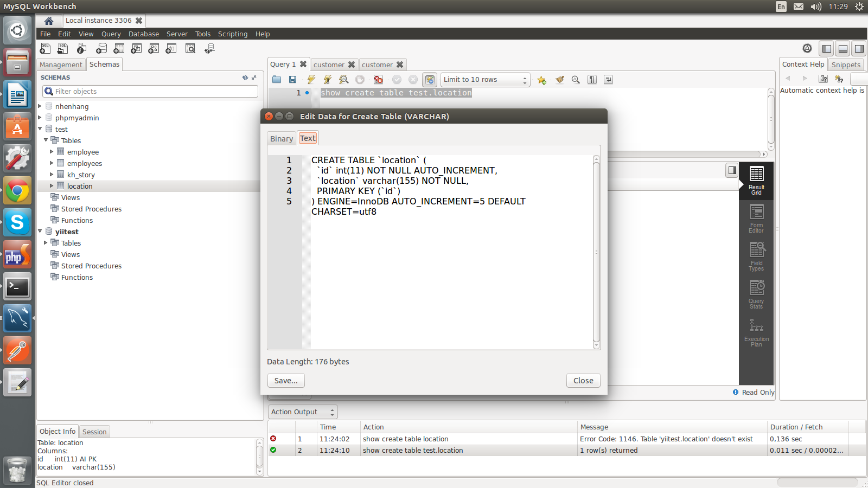This screenshot has height=488, width=868.
Task: Open the Form Editor view
Action: coord(756,219)
